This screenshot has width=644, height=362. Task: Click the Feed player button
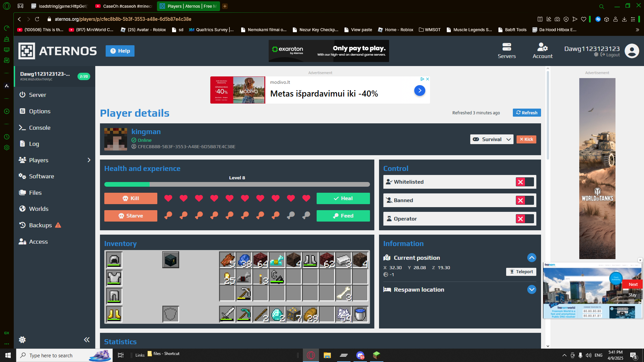click(x=343, y=216)
